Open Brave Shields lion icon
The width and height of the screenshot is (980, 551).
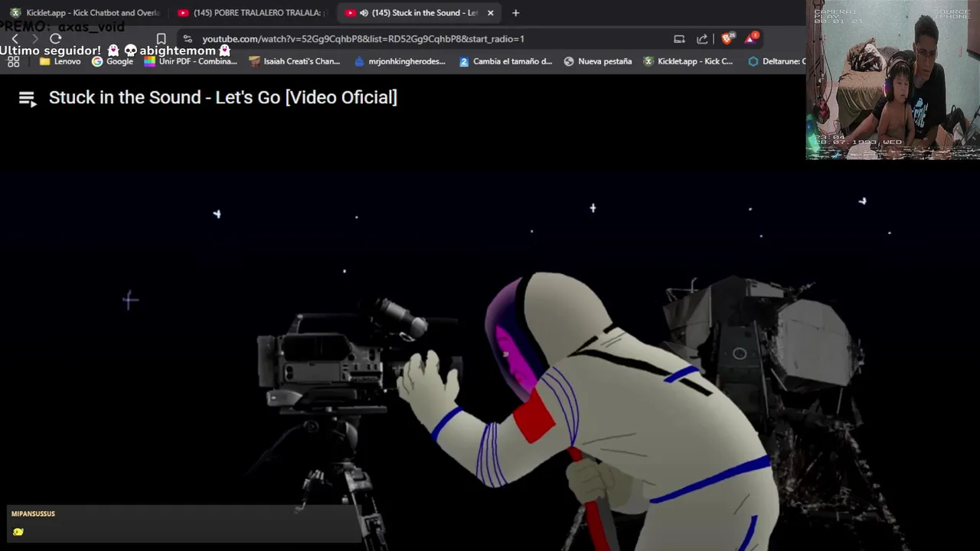[x=727, y=38]
